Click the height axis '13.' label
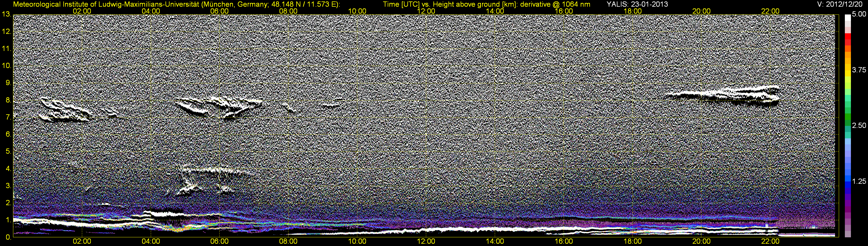 pos(7,14)
